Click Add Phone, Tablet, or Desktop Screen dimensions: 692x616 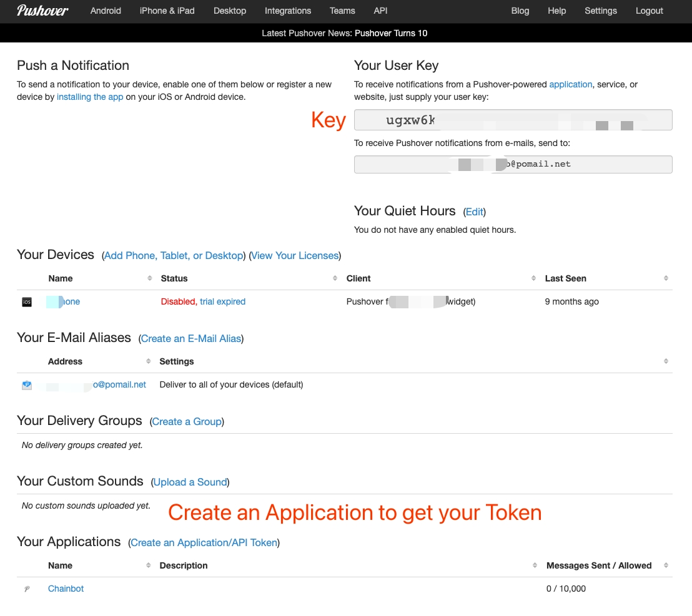pos(174,256)
